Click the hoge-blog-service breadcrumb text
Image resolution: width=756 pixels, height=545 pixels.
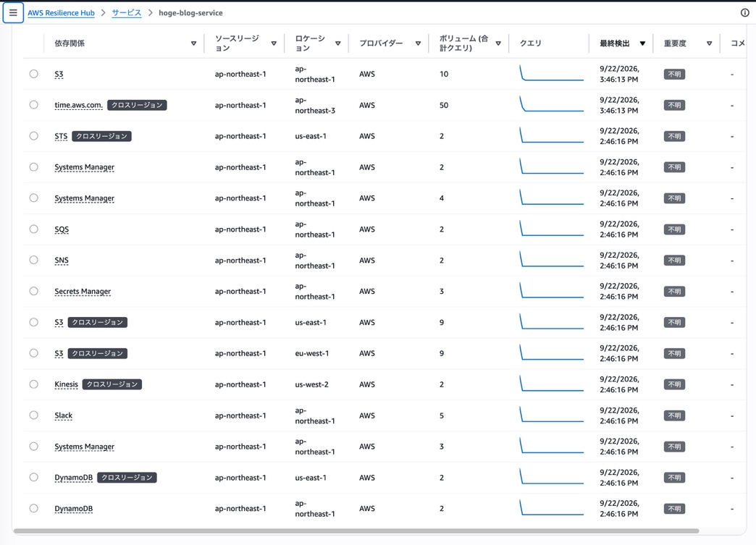190,13
